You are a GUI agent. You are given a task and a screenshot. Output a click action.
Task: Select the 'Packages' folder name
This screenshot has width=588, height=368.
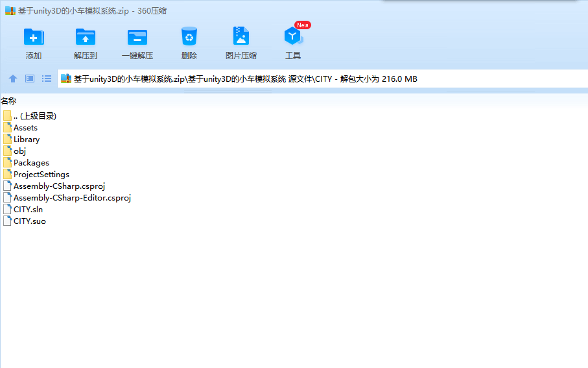point(32,163)
